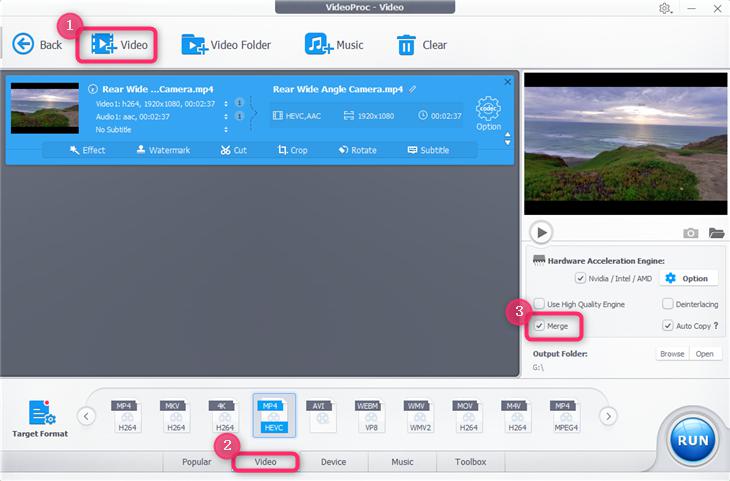The width and height of the screenshot is (730, 481).
Task: Choose 4K H264 format
Action: coord(224,416)
